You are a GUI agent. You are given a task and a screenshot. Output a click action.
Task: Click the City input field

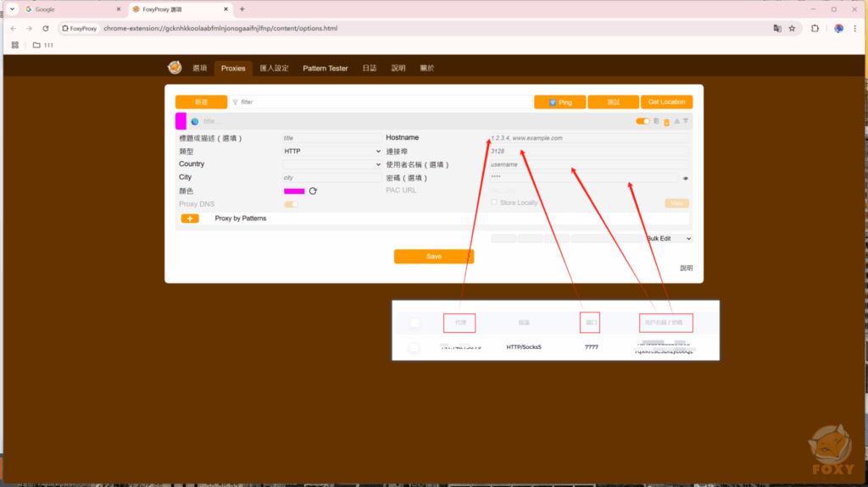pyautogui.click(x=331, y=178)
